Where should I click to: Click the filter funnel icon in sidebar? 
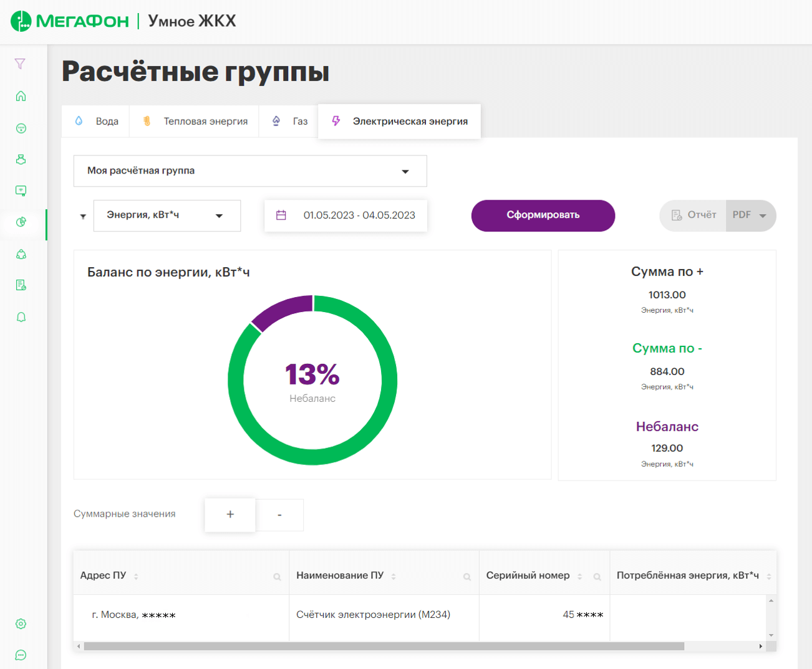(21, 64)
